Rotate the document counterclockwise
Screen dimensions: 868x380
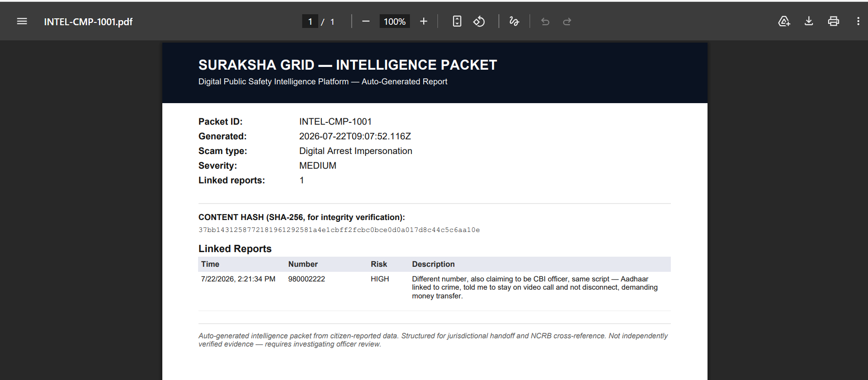(479, 22)
